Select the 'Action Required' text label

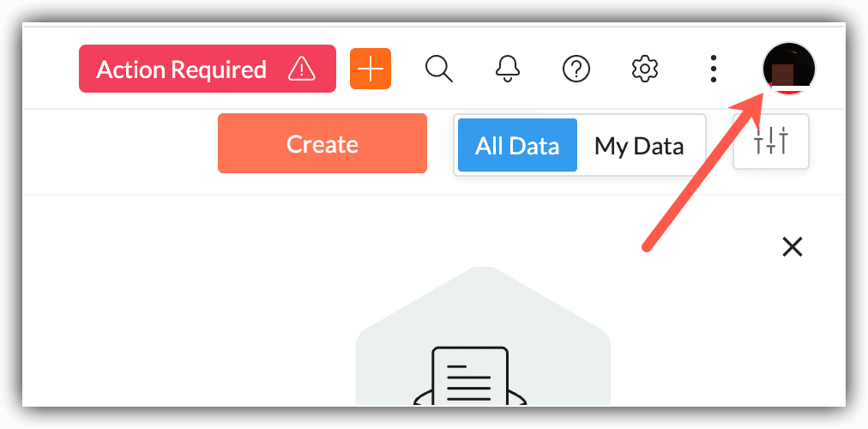182,69
